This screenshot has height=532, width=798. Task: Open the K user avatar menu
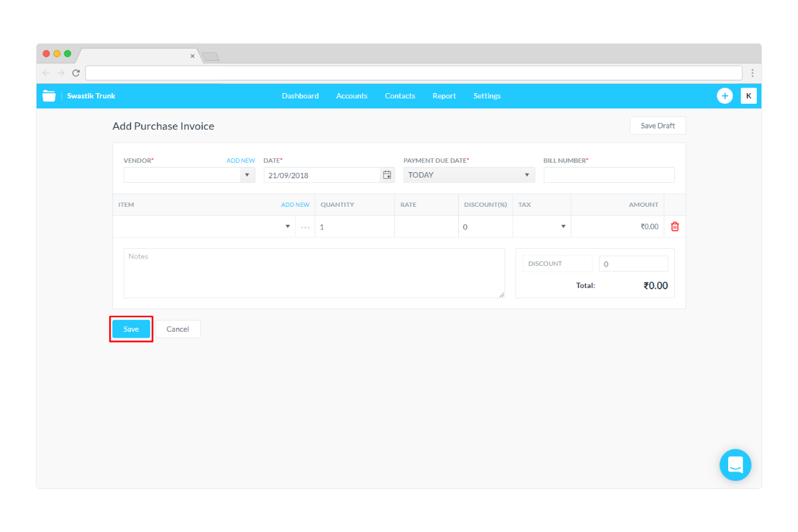click(749, 96)
